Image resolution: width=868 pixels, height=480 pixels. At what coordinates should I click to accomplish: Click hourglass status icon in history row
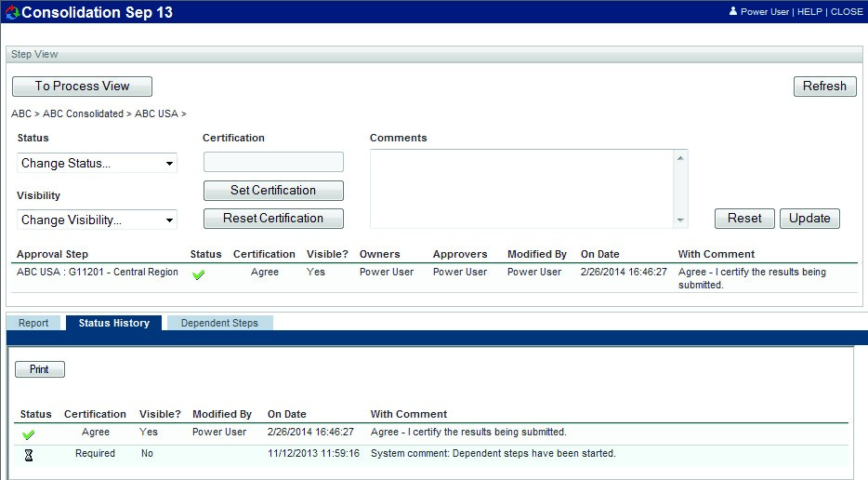pos(29,455)
